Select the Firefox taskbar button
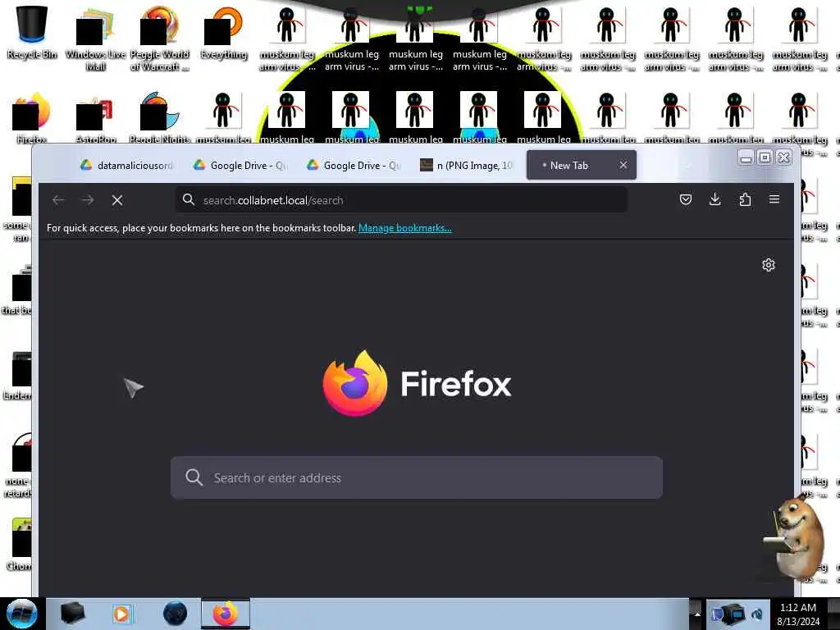This screenshot has width=840, height=630. (x=226, y=614)
